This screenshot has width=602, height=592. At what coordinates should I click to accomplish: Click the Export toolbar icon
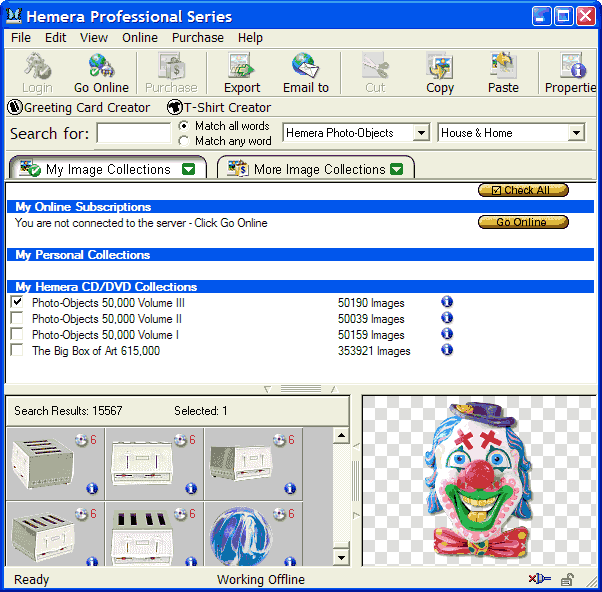(242, 73)
